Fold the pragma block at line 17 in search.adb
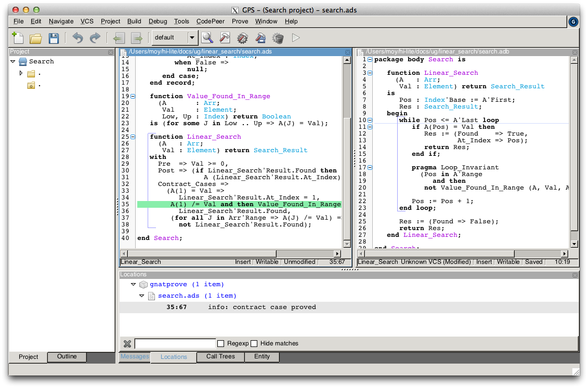The width and height of the screenshot is (588, 388). pos(370,168)
